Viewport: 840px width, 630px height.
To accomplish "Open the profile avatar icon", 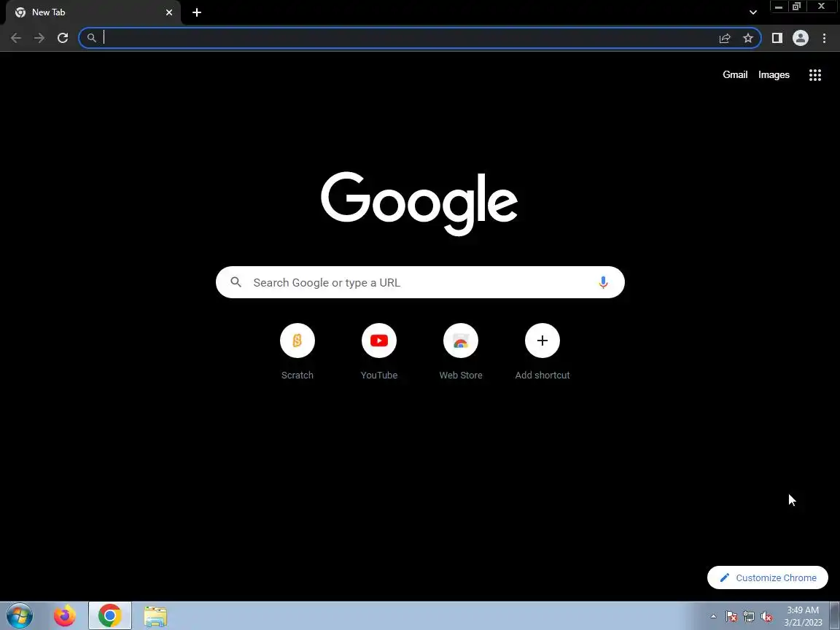I will [x=801, y=38].
